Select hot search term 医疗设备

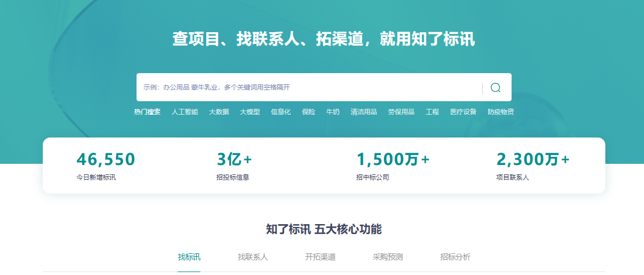[x=464, y=112]
